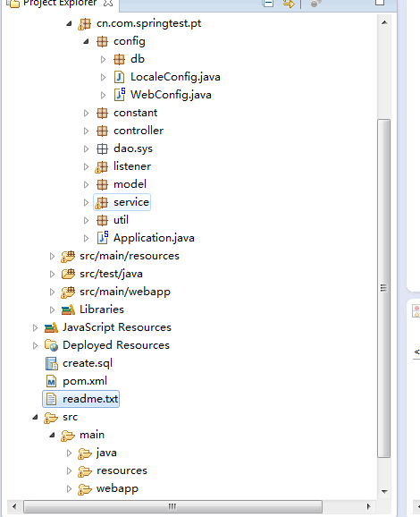
Task: Expand the controller package
Action: [86, 131]
